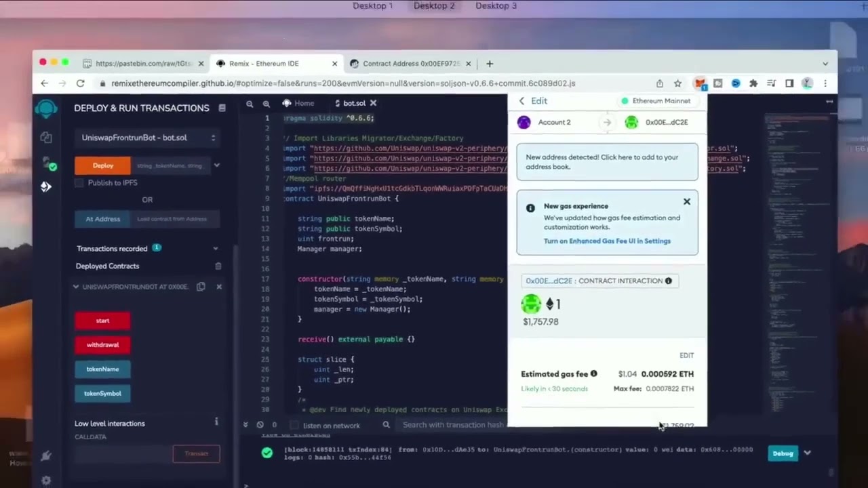Clear the terminal console icon
Viewport: 868px width, 488px height.
pyautogui.click(x=260, y=425)
